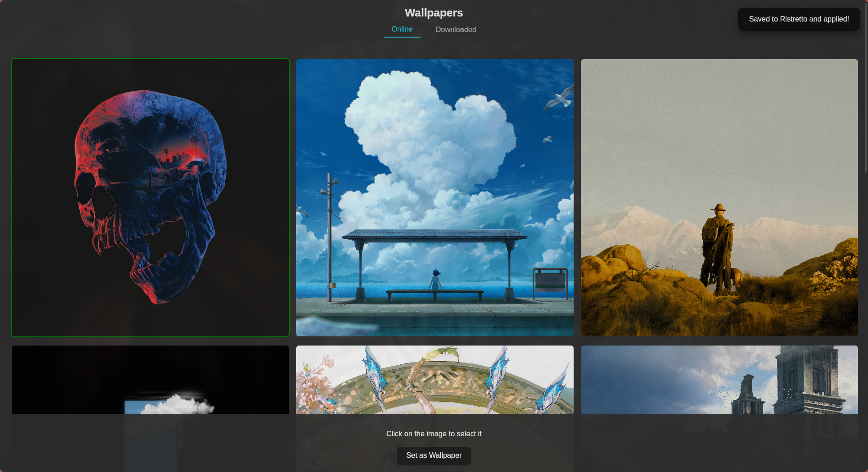Click the green-bordered selected wallpaper

[x=151, y=197]
